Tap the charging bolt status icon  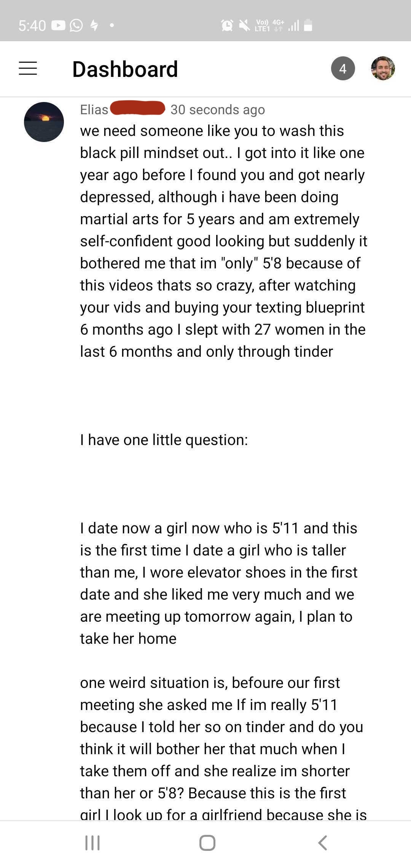click(x=94, y=26)
